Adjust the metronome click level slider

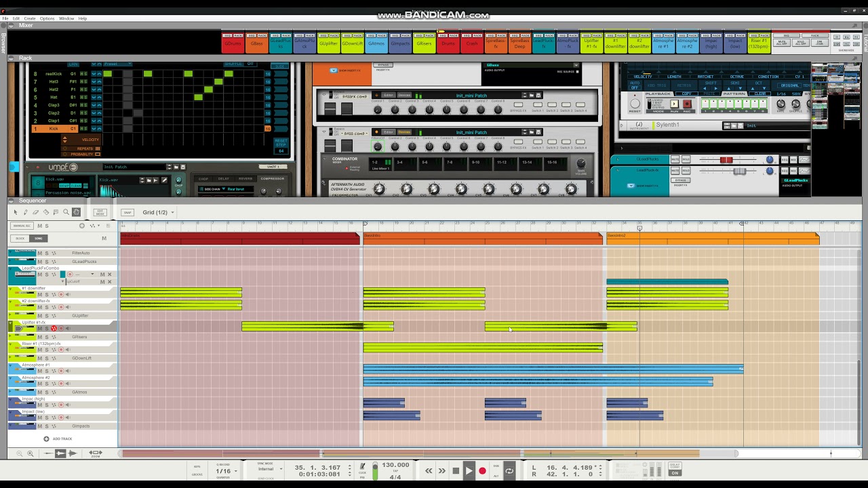tap(374, 471)
